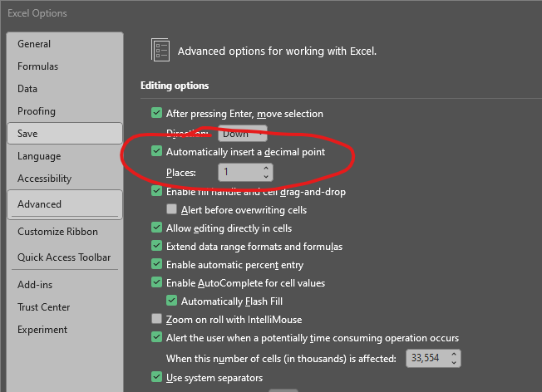Select the Save category
This screenshot has height=392, width=542.
[x=65, y=134]
